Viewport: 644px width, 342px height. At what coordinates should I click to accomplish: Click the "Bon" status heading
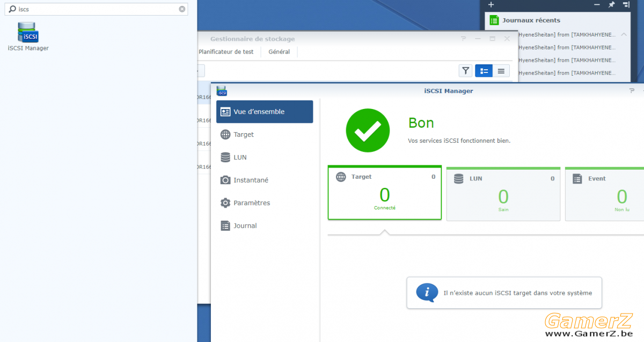(x=421, y=123)
